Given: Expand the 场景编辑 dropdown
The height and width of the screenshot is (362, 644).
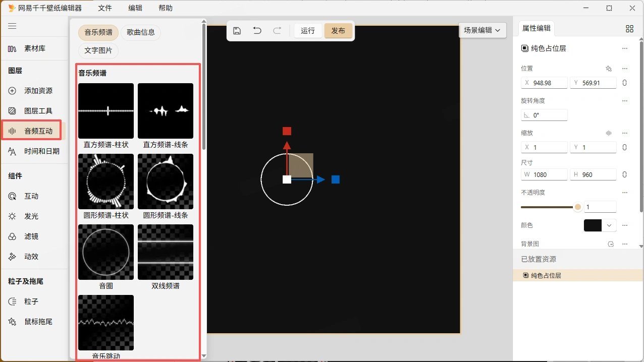Looking at the screenshot, I should pyautogui.click(x=482, y=30).
